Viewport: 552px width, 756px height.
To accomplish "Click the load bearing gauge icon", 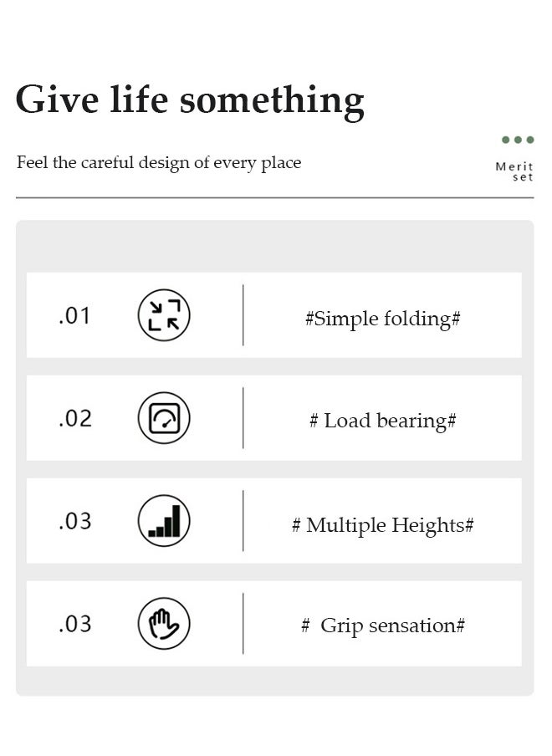I will pyautogui.click(x=164, y=417).
